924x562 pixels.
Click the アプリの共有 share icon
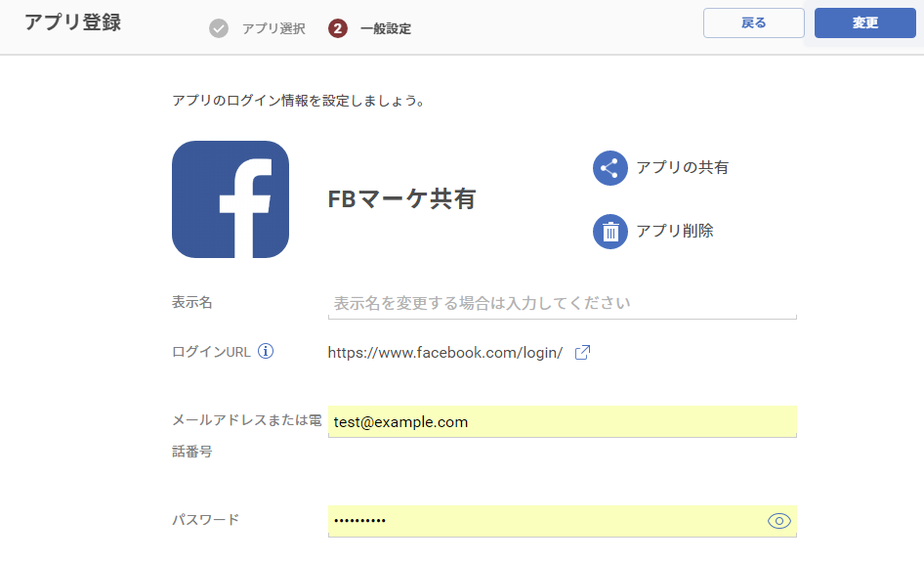(x=609, y=168)
